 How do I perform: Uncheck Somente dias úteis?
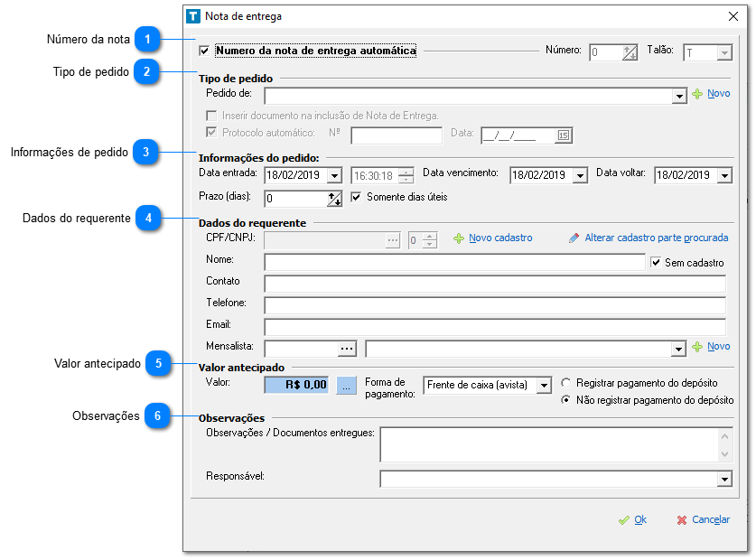click(356, 197)
